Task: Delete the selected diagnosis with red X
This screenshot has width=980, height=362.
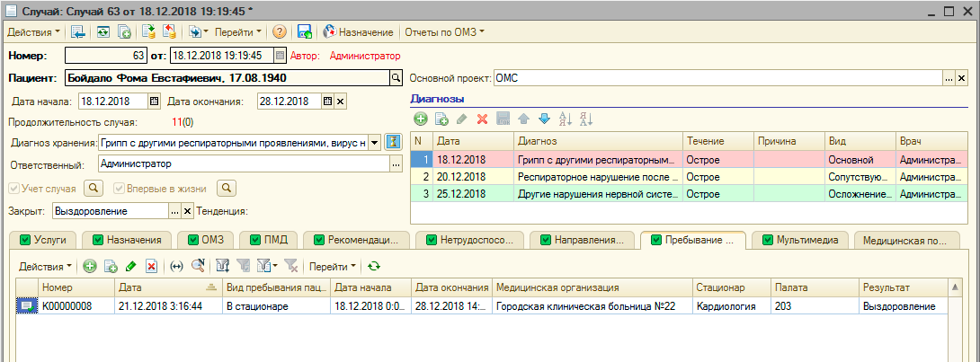Action: click(482, 119)
